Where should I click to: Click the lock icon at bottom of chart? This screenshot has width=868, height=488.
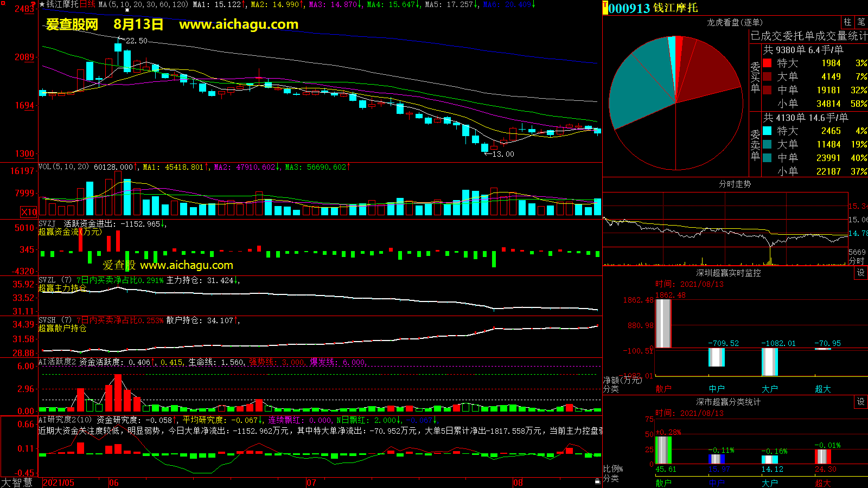597,481
